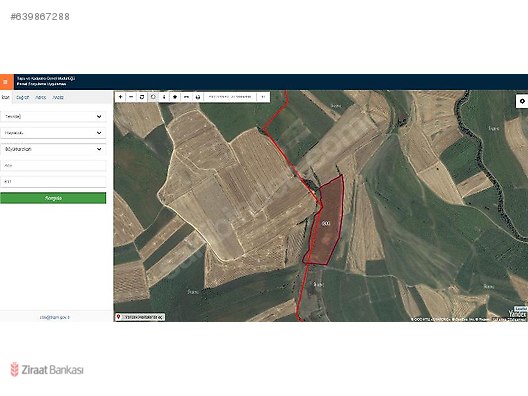Select the ruler measure tool
This screenshot has width=528, height=396.
point(186,97)
